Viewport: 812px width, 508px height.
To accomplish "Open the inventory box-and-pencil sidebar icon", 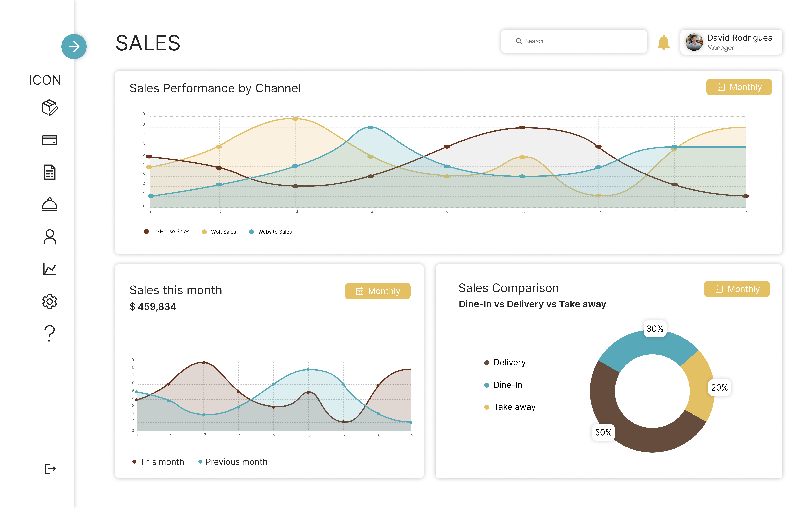I will (x=50, y=108).
